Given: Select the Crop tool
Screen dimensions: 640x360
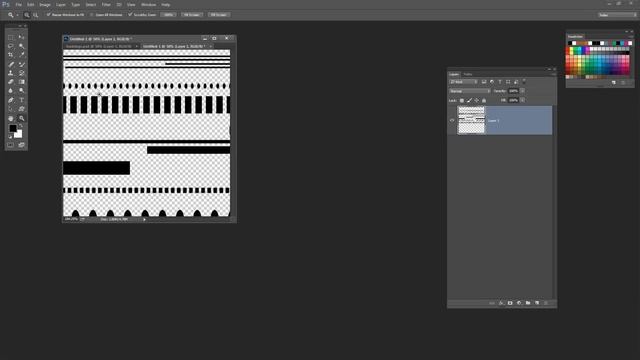Looking at the screenshot, I should tap(11, 55).
